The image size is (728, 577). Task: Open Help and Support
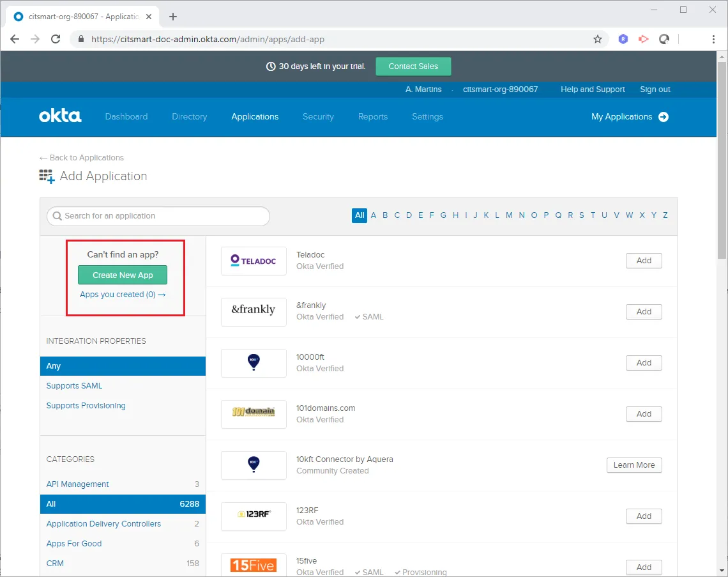593,89
